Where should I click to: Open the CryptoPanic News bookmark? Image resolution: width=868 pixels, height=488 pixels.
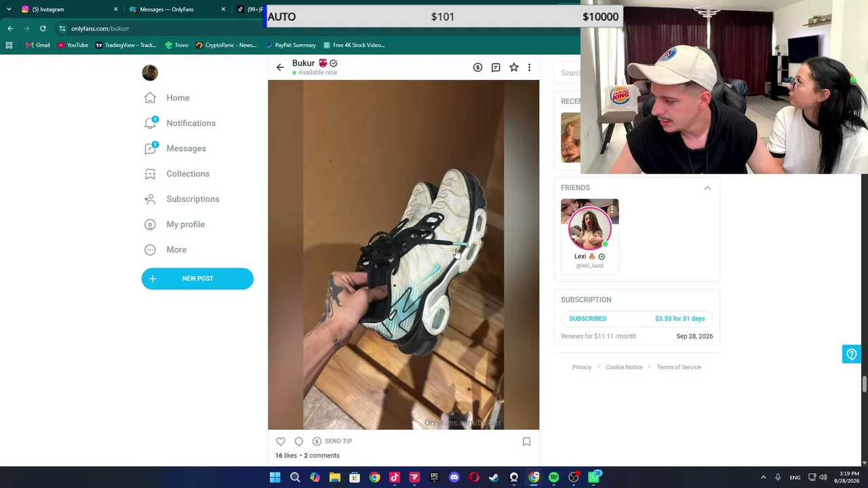click(226, 45)
